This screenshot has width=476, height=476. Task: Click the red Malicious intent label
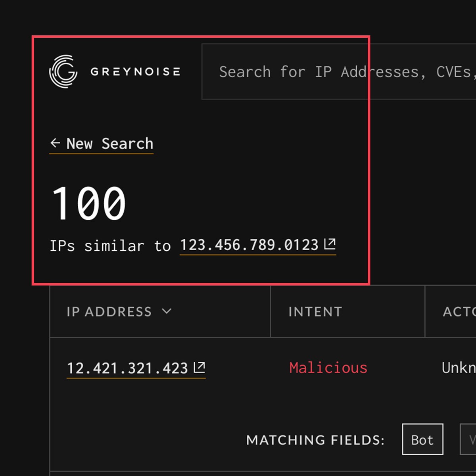(328, 368)
